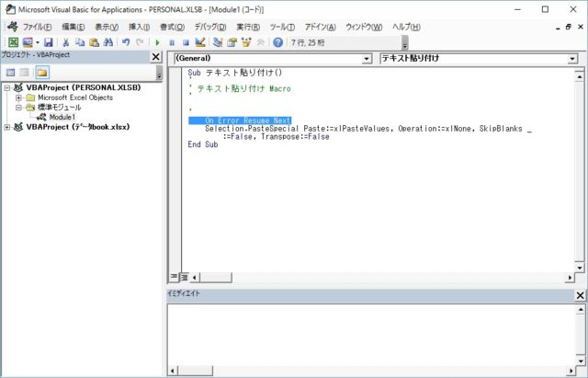The height and width of the screenshot is (378, 588).
Task: Open Find with the binoculars icon
Action: click(108, 42)
